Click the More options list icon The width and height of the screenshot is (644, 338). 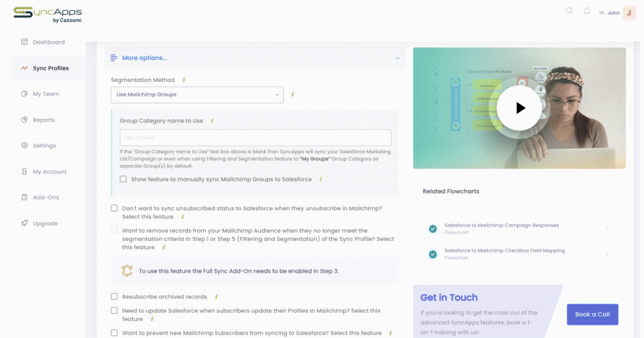[114, 58]
